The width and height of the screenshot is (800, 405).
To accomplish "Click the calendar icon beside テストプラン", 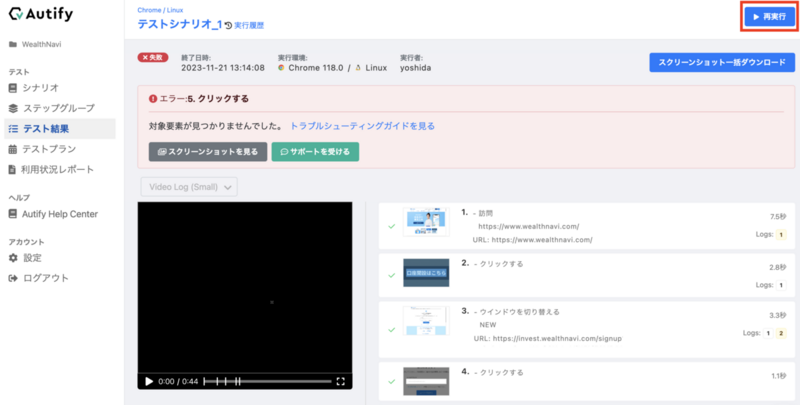I will click(x=13, y=149).
